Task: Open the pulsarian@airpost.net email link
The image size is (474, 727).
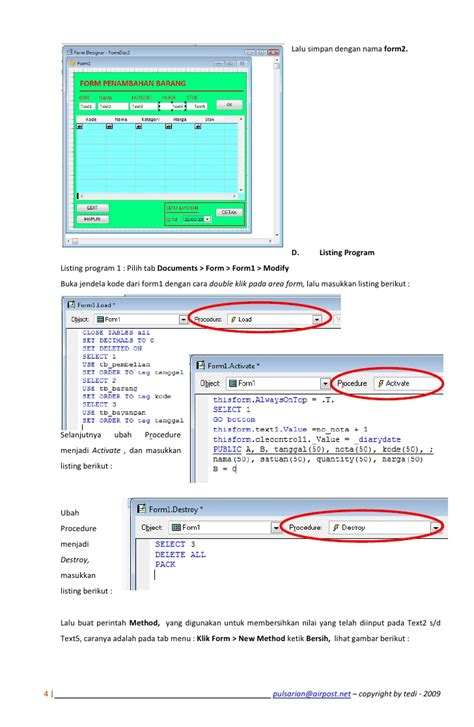Action: pyautogui.click(x=311, y=694)
